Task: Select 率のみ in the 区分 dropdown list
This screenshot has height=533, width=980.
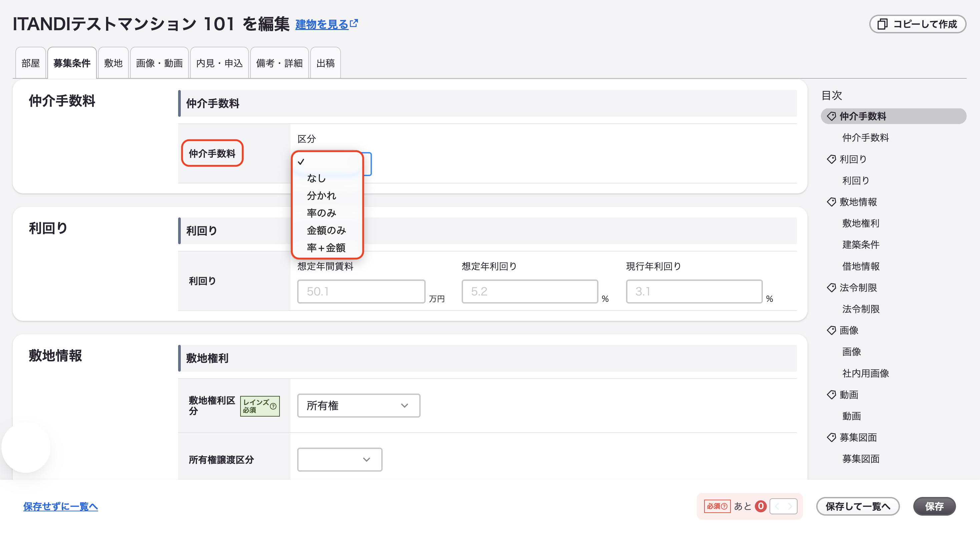Action: click(x=327, y=213)
